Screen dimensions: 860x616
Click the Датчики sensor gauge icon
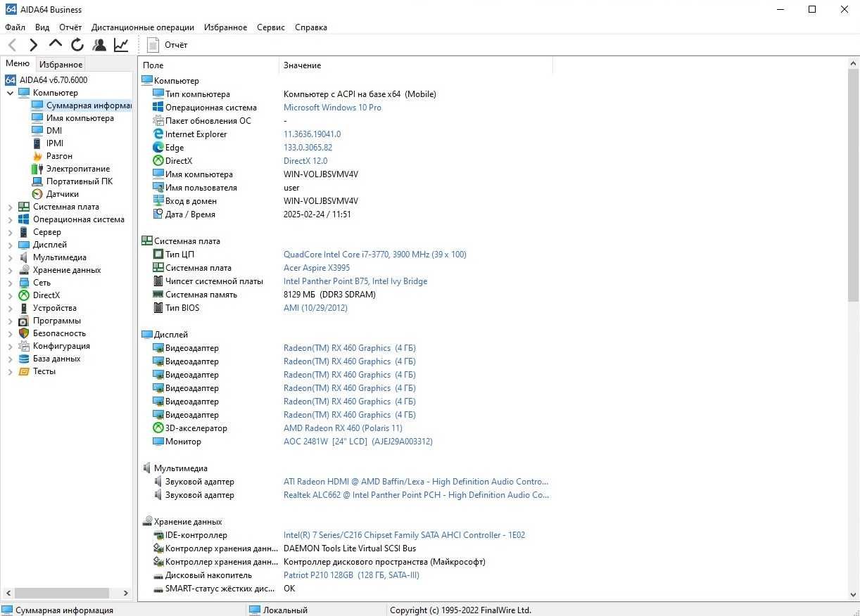pyautogui.click(x=37, y=193)
